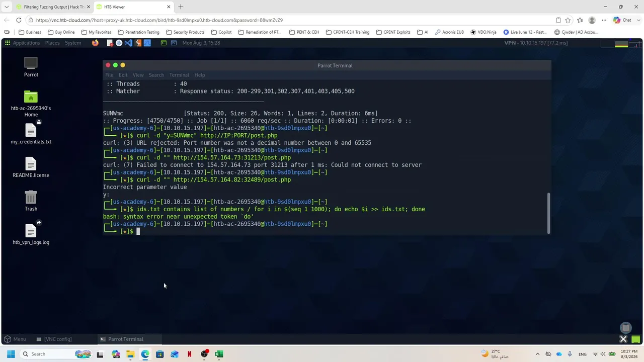The height and width of the screenshot is (362, 644).
Task: Close the HTB Viewer tab
Action: [169, 7]
